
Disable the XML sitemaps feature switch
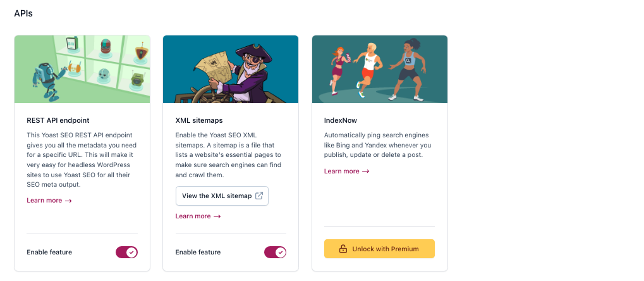coord(275,252)
